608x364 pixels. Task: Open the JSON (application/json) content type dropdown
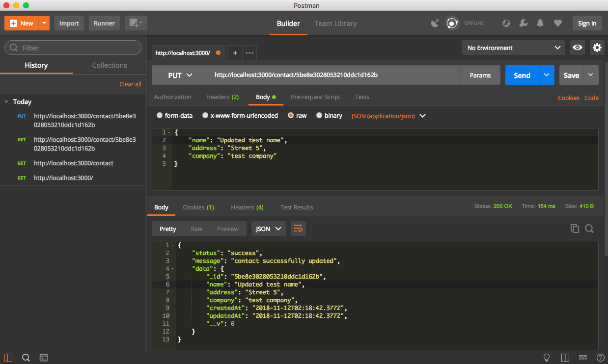[388, 116]
